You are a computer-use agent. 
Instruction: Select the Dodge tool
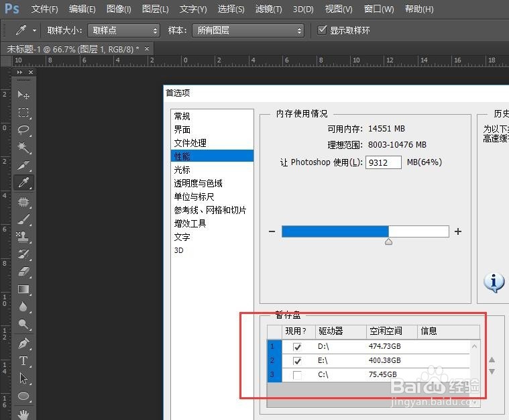(23, 324)
